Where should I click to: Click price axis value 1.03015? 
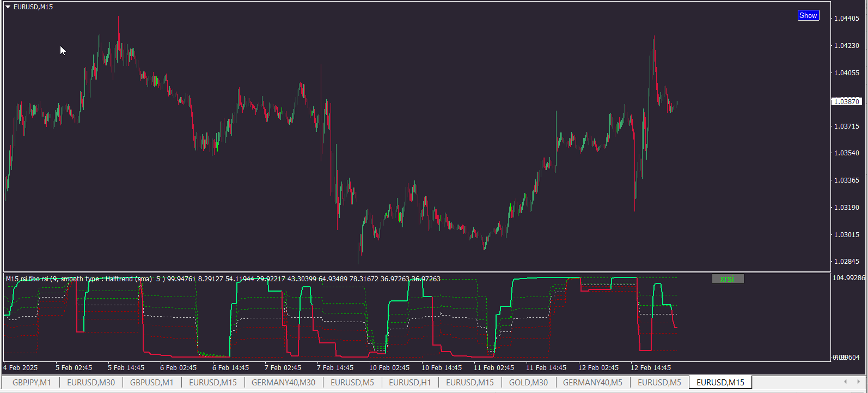(847, 235)
